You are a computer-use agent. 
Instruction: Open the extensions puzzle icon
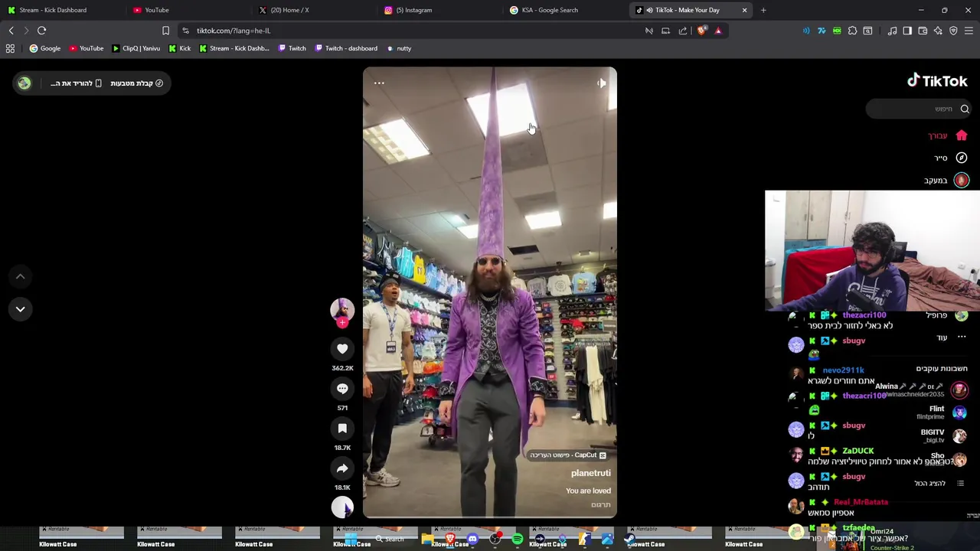click(852, 31)
